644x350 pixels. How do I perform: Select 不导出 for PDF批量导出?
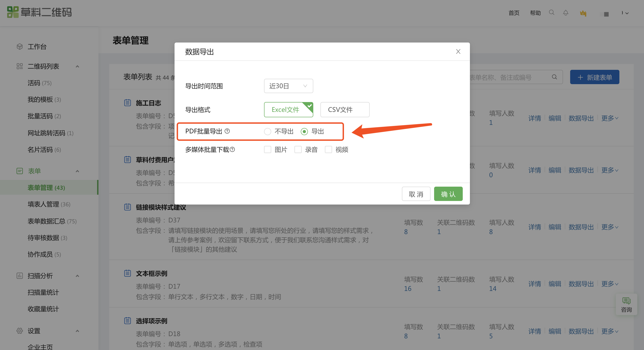click(x=279, y=131)
